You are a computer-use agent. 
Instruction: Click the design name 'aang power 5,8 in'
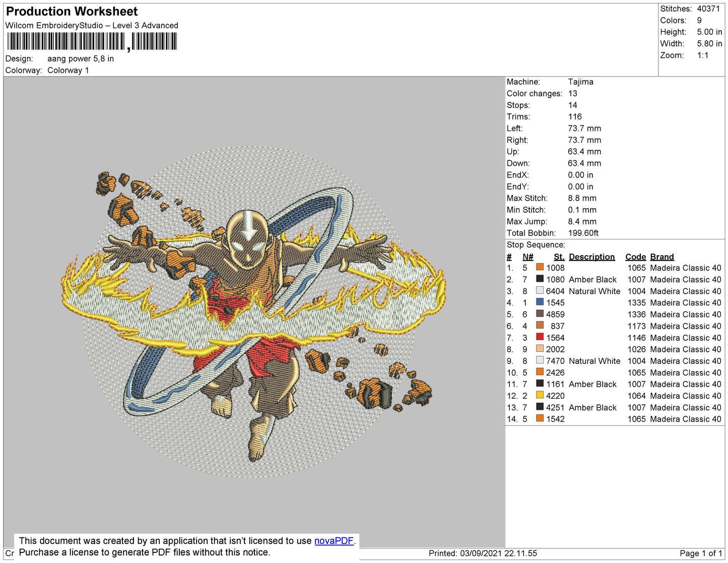[x=81, y=58]
